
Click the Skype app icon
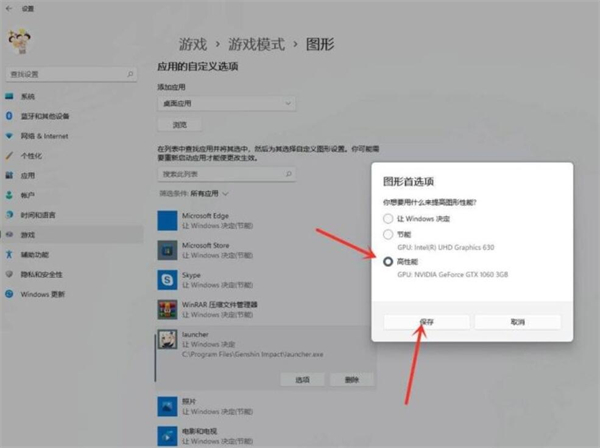167,280
